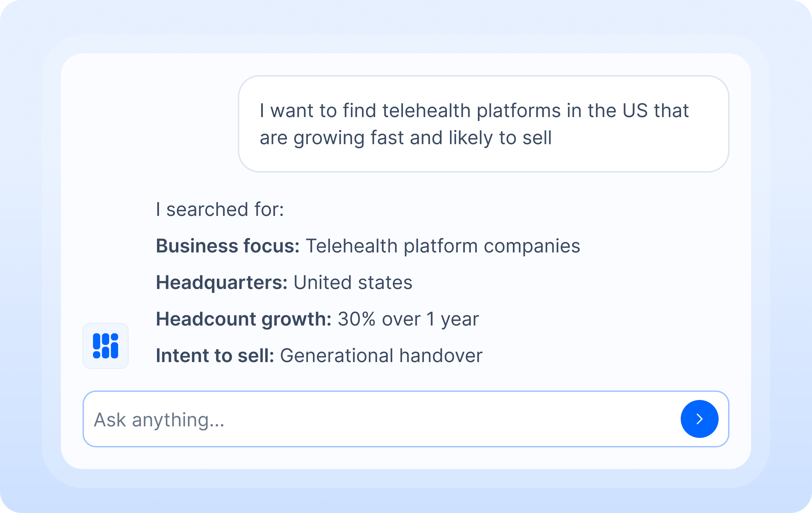This screenshot has width=812, height=513.
Task: Select the United states value
Action: pos(353,283)
